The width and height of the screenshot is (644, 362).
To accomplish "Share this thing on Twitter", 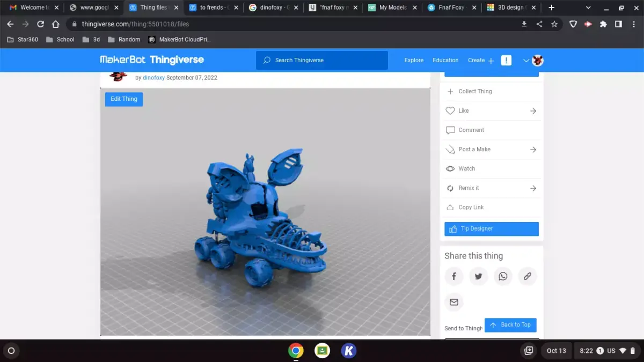I will 478,276.
